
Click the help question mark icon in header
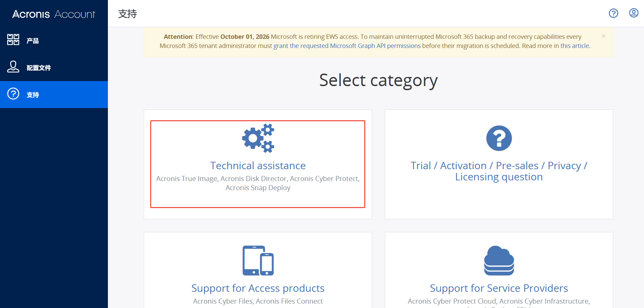coord(613,13)
